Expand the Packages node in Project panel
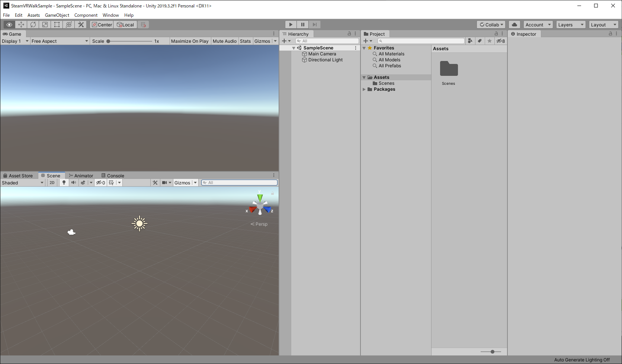This screenshot has width=622, height=364. (364, 89)
